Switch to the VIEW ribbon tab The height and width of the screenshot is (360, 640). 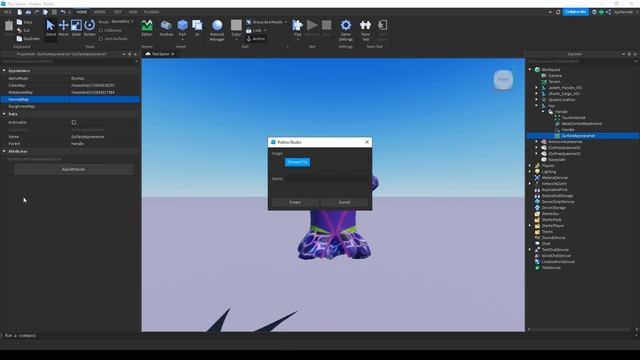coord(133,12)
